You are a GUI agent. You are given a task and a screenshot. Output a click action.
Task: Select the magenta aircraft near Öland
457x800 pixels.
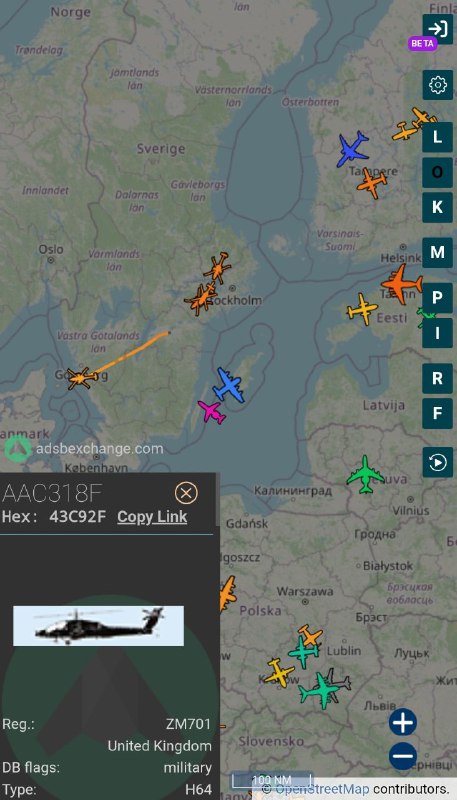[x=212, y=412]
